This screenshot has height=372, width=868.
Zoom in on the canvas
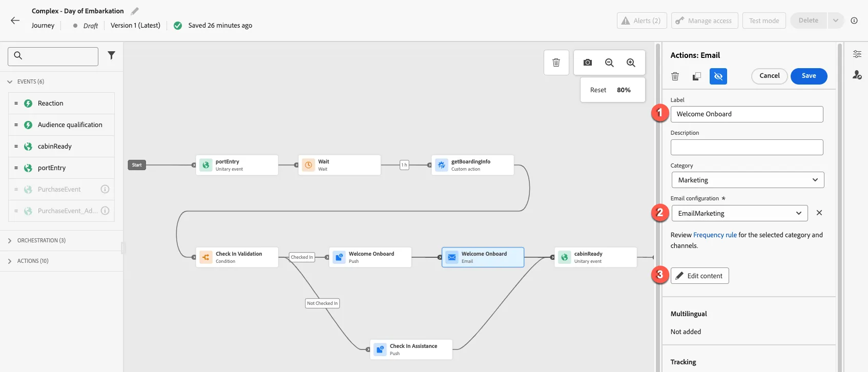(631, 63)
